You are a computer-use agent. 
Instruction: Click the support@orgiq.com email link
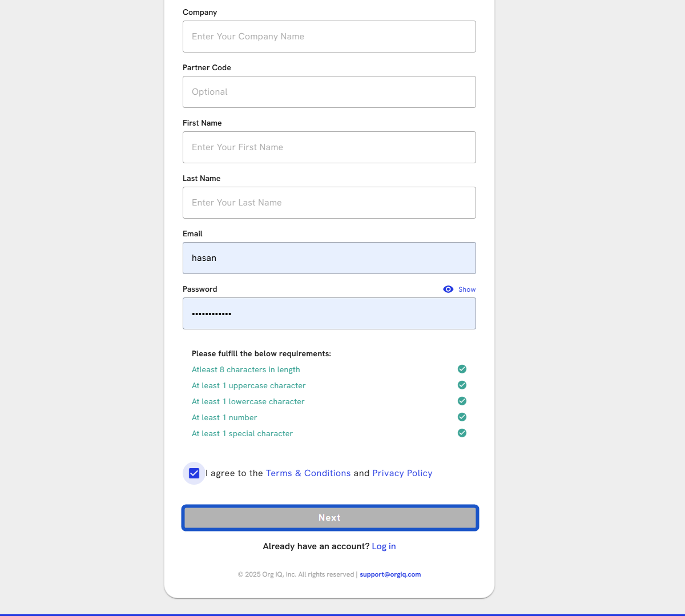tap(390, 574)
